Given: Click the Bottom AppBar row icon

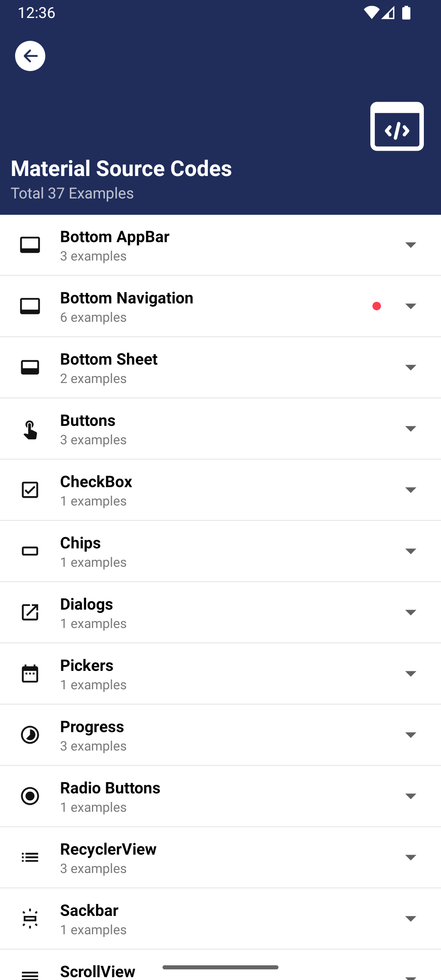Looking at the screenshot, I should tap(30, 245).
